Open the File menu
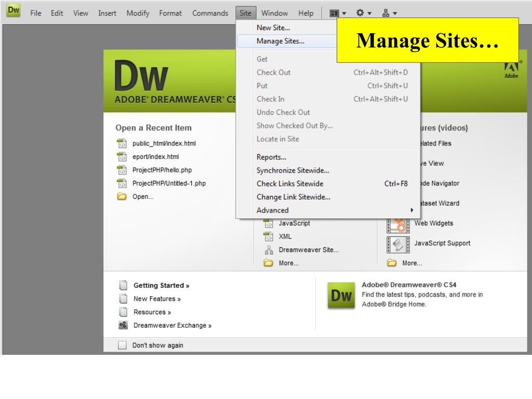Screen dimensions: 532x399 click(x=36, y=13)
